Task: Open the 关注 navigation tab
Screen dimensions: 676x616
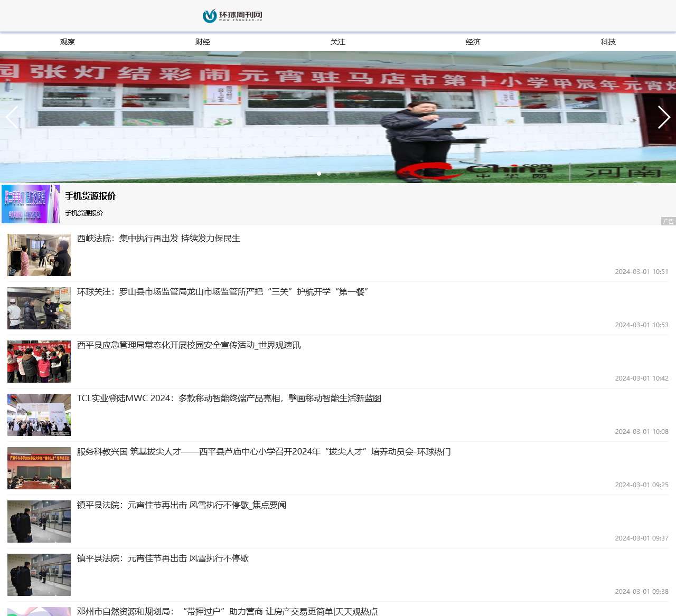Action: [338, 42]
